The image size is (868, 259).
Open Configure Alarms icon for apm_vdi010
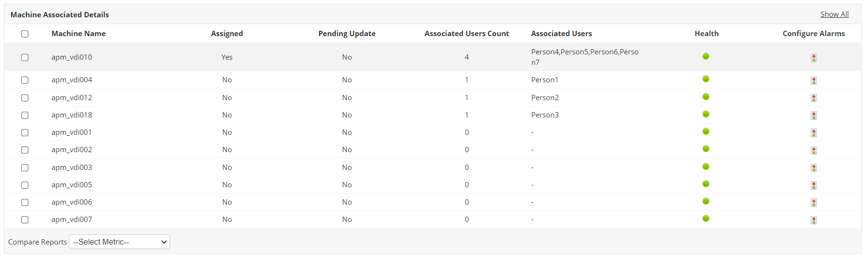tap(814, 58)
